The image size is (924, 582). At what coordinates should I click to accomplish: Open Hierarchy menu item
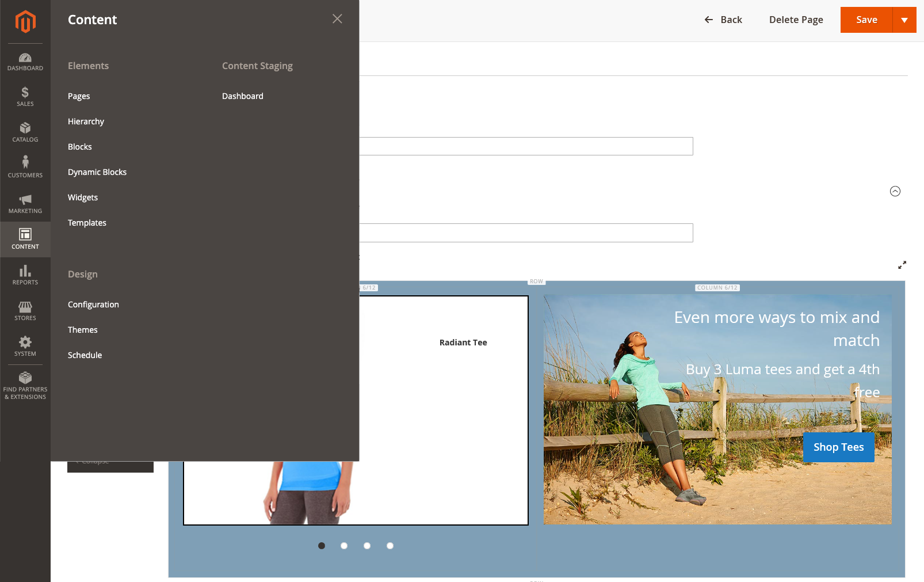[x=86, y=121]
